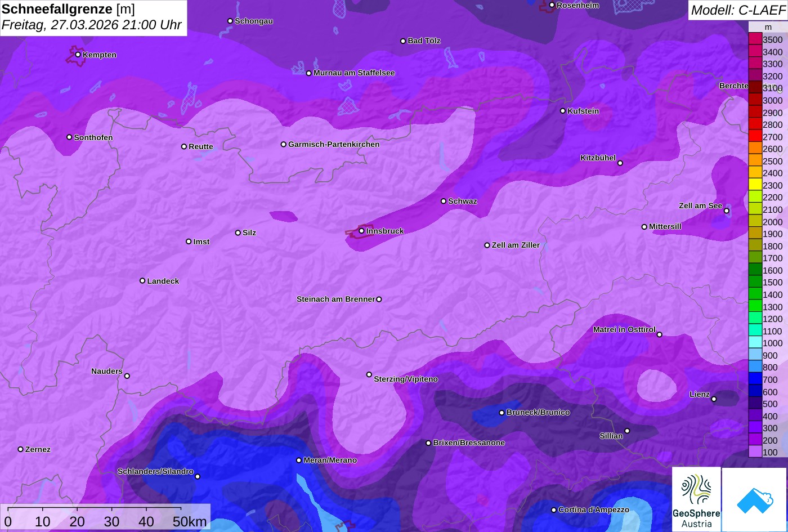Image resolution: width=788 pixels, height=532 pixels.
Task: Click the 'Murnau am Staffelsee' label
Action: [x=354, y=73]
